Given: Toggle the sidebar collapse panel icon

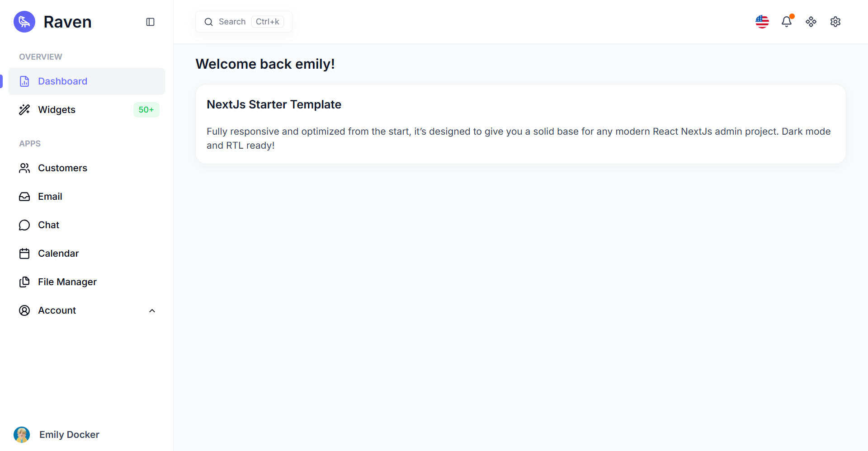Looking at the screenshot, I should coord(151,22).
